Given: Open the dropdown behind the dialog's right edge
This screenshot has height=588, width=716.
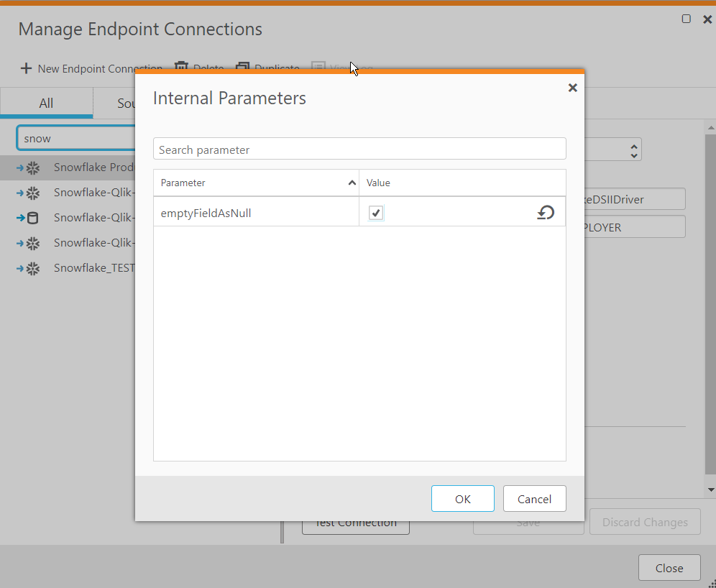Looking at the screenshot, I should 633,150.
